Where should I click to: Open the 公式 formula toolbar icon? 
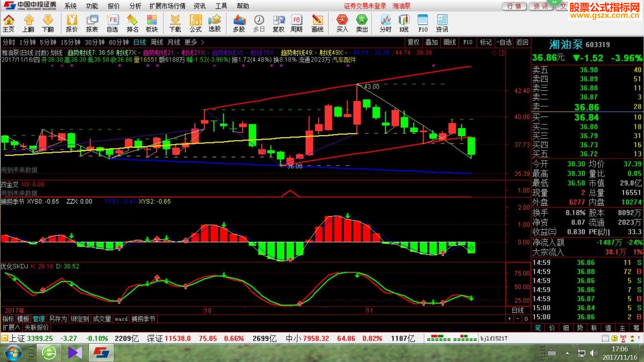(x=196, y=23)
